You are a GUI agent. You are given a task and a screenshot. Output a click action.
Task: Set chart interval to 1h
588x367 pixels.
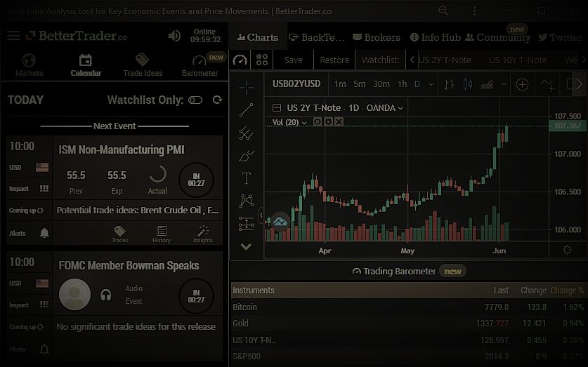(x=402, y=84)
